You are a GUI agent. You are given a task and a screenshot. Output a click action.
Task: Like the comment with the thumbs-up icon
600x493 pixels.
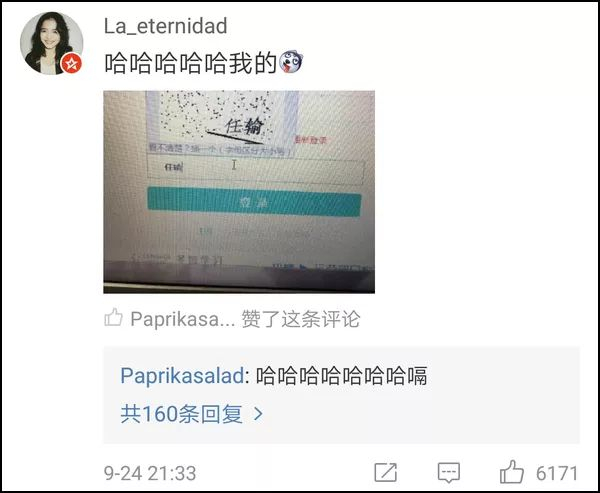pyautogui.click(x=512, y=472)
